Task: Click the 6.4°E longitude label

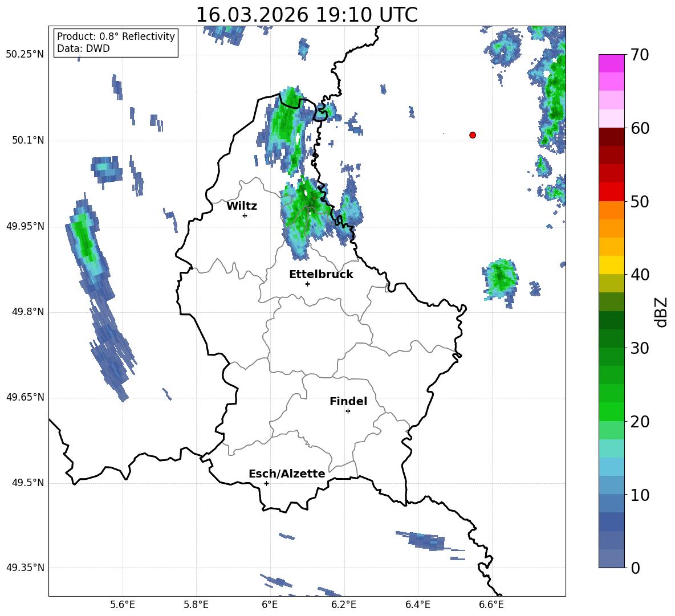Action: point(417,605)
